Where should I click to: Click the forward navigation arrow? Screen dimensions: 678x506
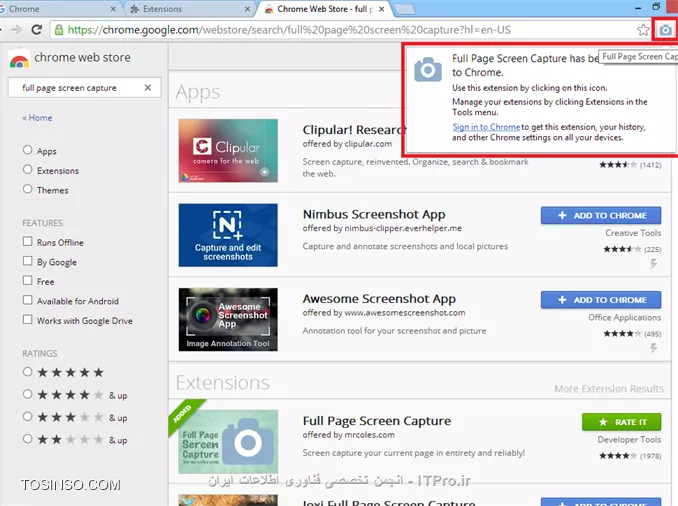coord(16,29)
